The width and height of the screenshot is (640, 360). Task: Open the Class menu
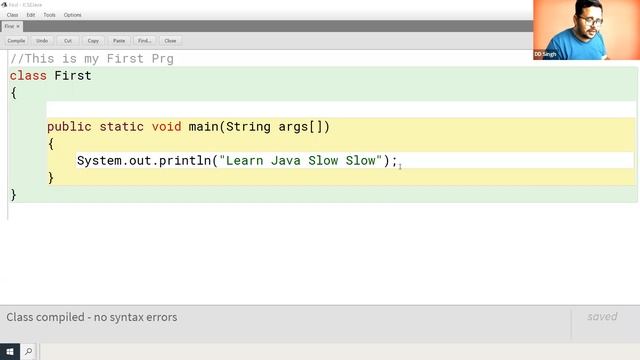tap(12, 15)
